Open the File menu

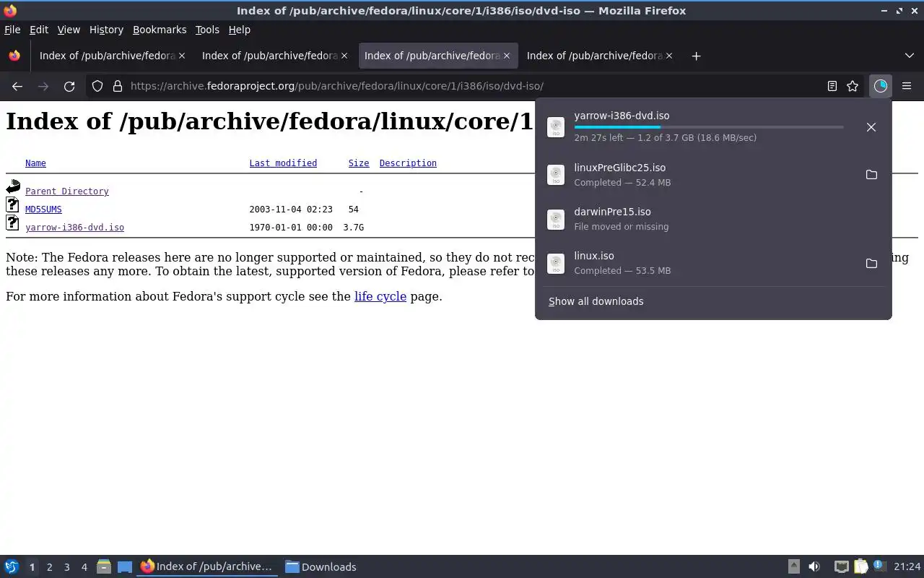click(x=12, y=30)
